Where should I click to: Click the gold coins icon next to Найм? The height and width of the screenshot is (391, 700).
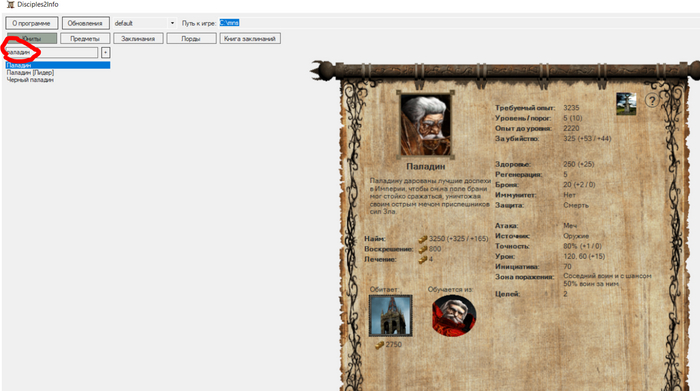[x=422, y=239]
